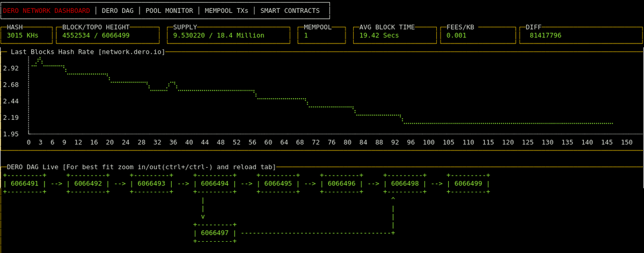Select DAG block 6066495
The image size is (644, 253).
[x=278, y=184]
